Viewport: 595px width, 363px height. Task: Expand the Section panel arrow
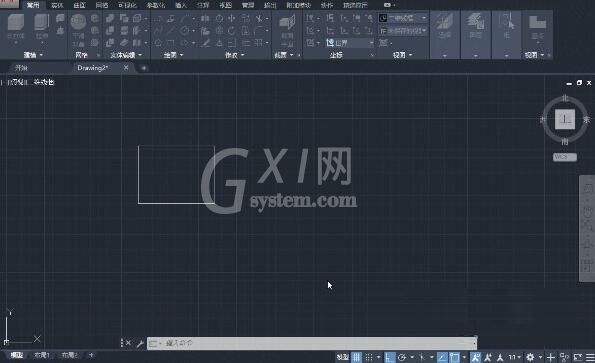291,55
